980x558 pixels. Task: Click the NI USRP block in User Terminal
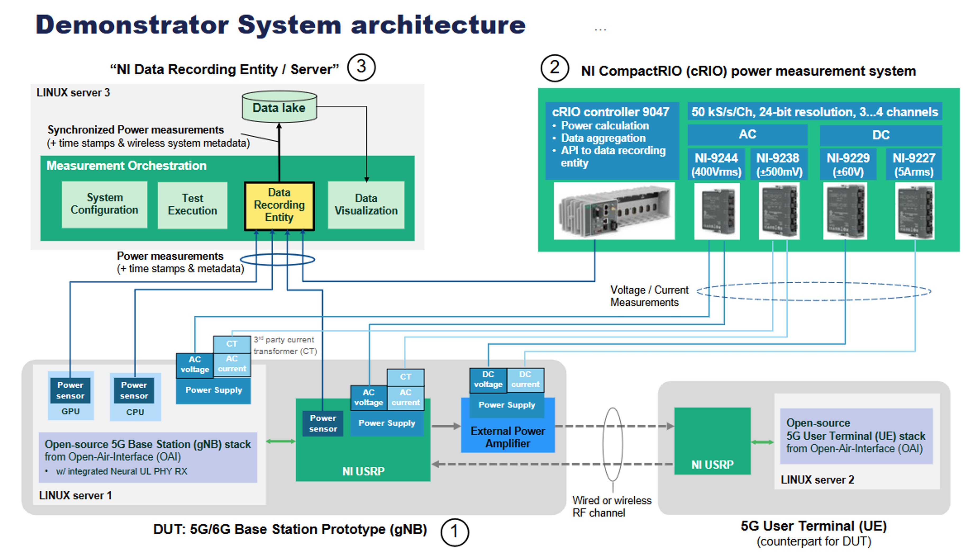[712, 441]
